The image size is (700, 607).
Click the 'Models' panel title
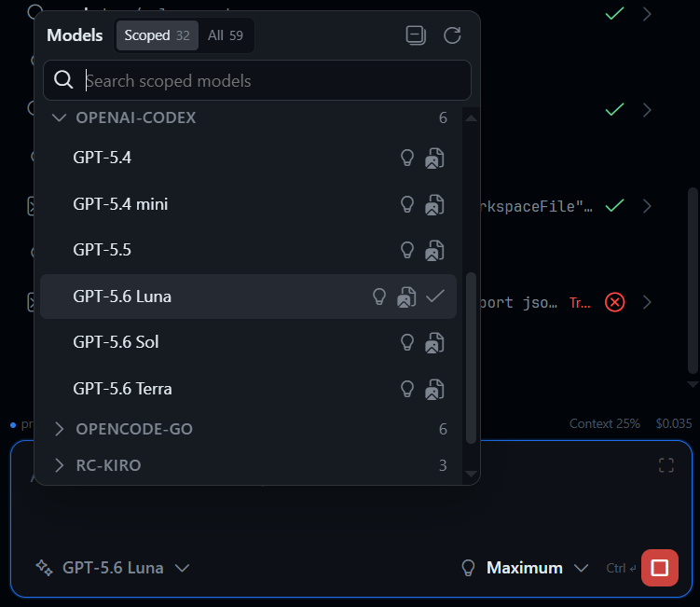pyautogui.click(x=75, y=35)
